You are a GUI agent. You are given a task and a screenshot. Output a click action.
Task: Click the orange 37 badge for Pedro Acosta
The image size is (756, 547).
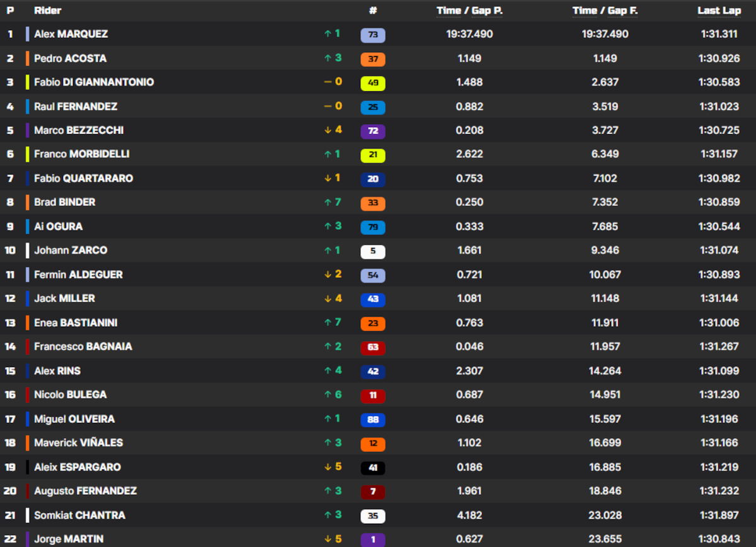[372, 59]
